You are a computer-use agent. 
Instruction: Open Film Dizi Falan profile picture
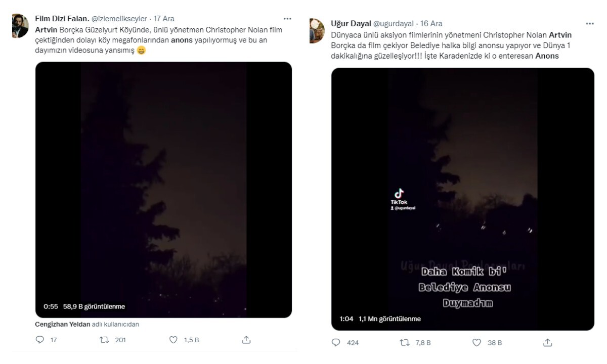(20, 26)
